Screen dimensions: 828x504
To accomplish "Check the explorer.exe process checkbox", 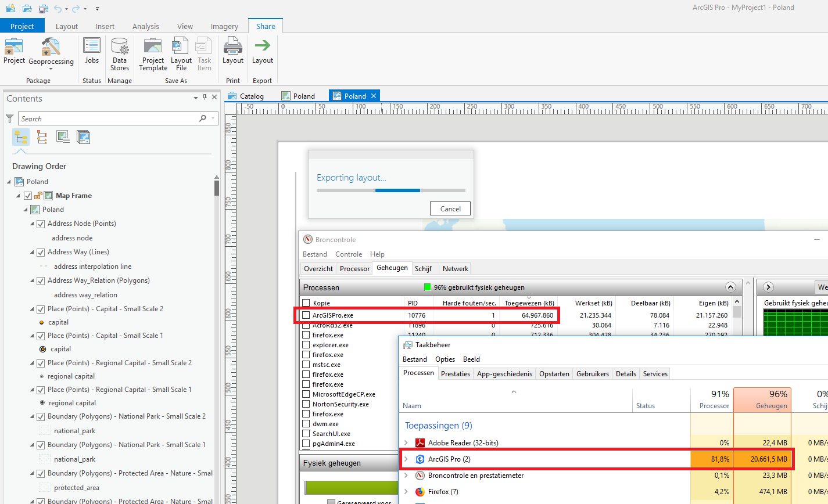I will click(x=306, y=345).
